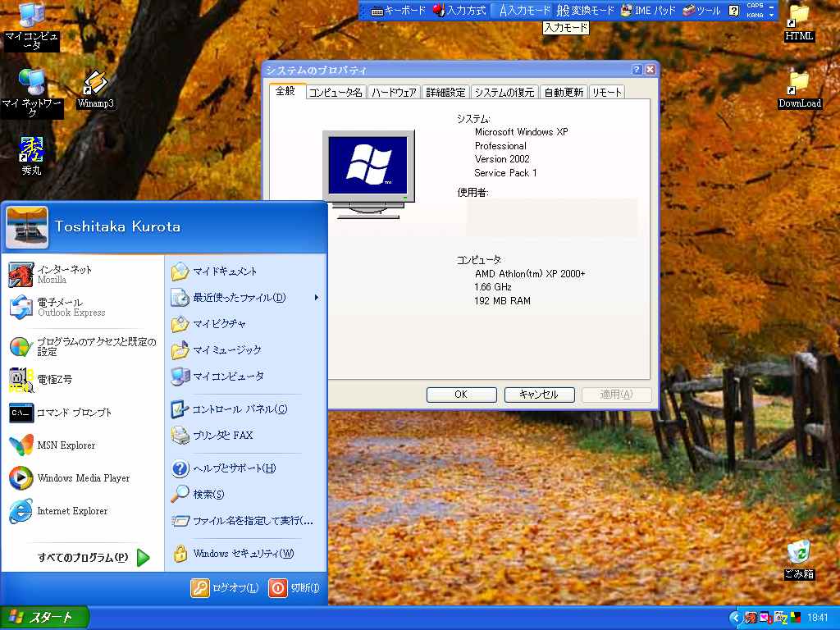Screen dimensions: 840x630
Task: Open ファイル名を指定して実行 (Run) dialog
Action: [245, 521]
